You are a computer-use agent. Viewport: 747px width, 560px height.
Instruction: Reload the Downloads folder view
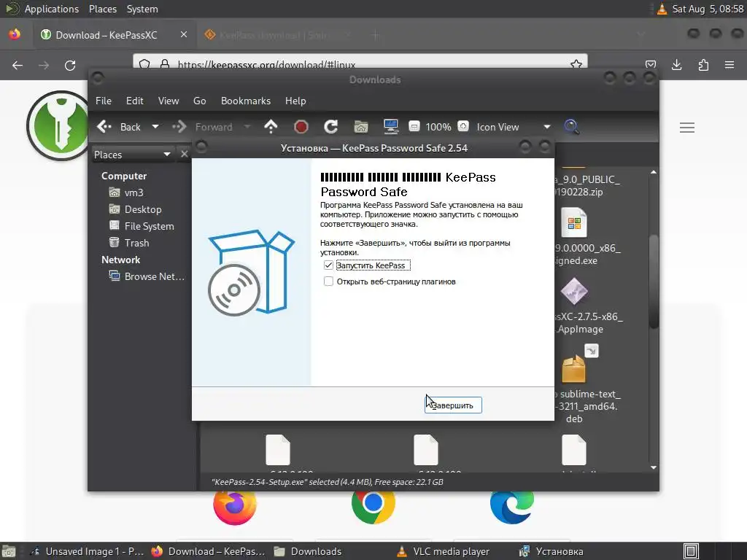[330, 127]
